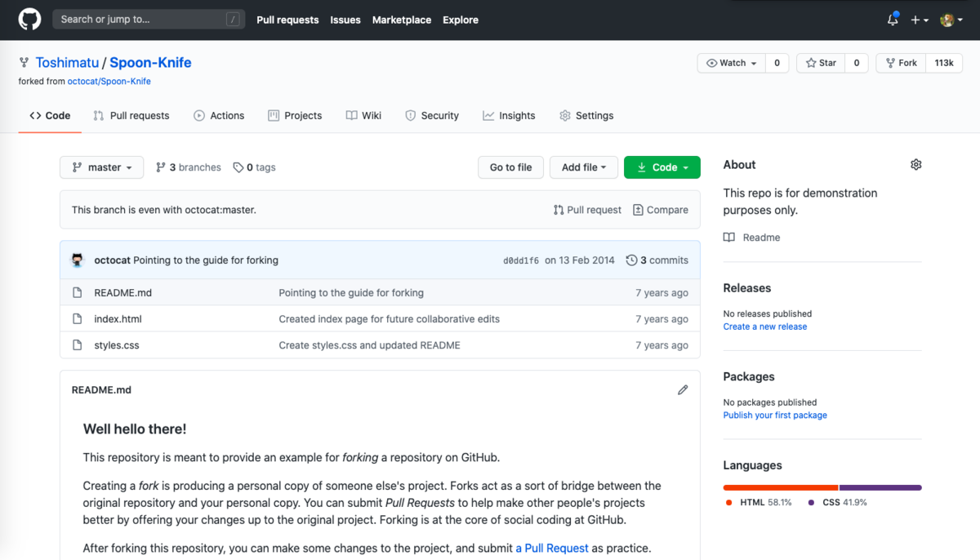Open the user avatar menu
The height and width of the screenshot is (560, 980).
coord(951,20)
